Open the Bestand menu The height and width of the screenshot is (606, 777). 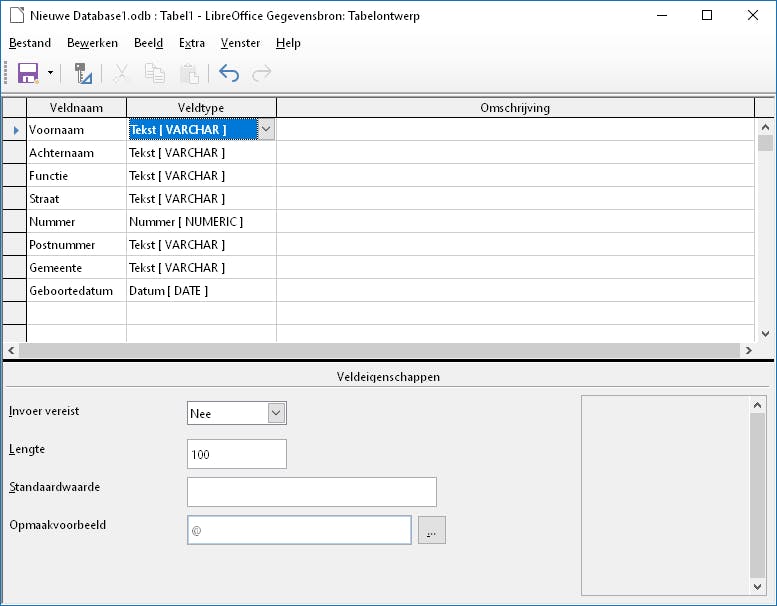pyautogui.click(x=30, y=43)
